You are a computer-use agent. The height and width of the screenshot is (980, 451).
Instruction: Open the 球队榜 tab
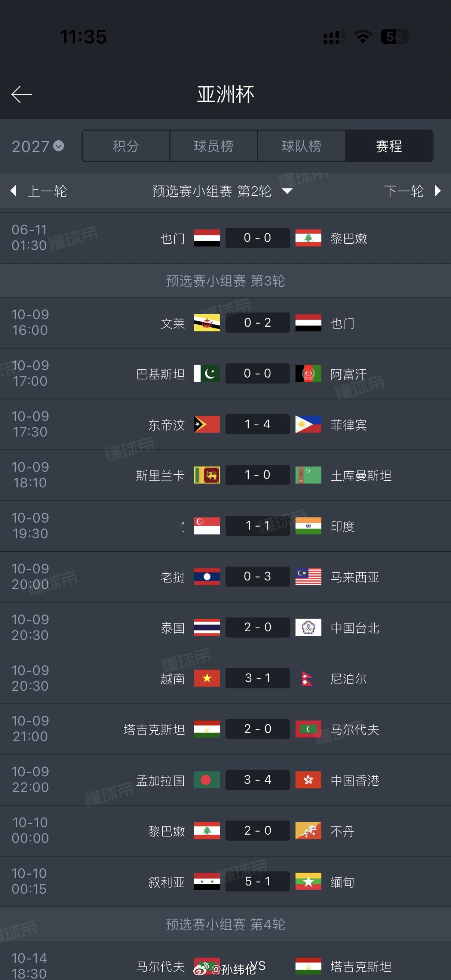pos(301,146)
